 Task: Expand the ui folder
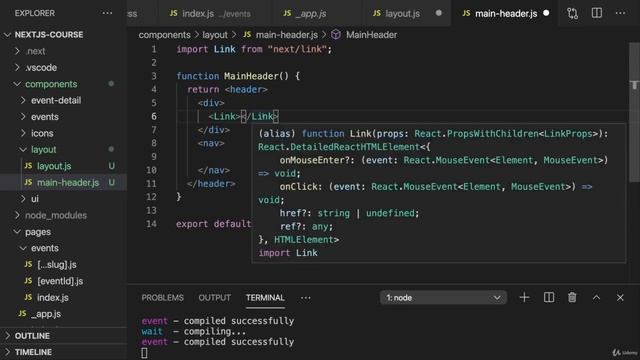pos(23,199)
